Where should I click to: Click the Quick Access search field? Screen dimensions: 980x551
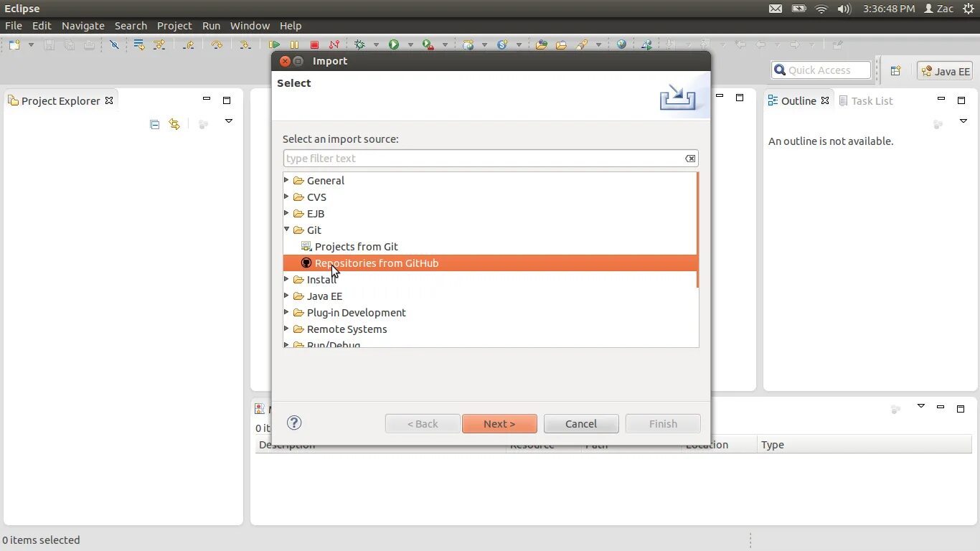[x=821, y=70]
